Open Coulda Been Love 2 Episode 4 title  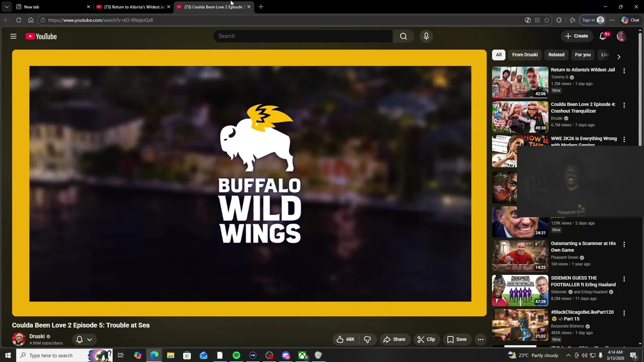583,108
